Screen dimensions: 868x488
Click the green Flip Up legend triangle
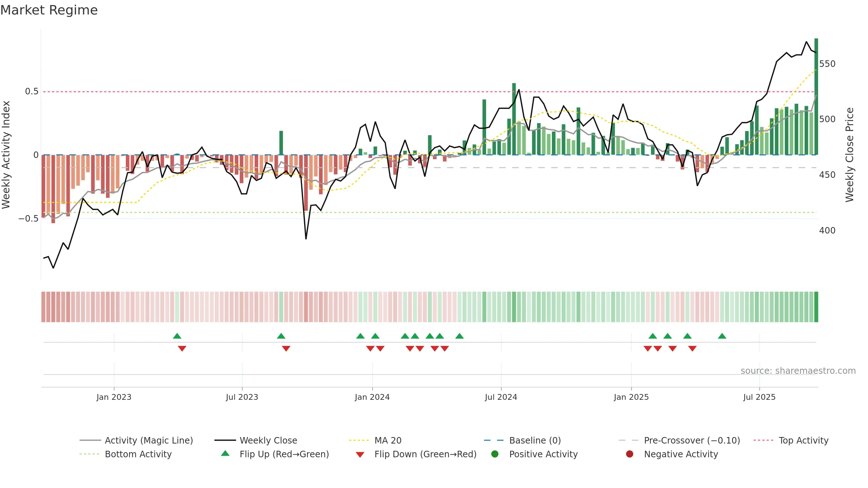click(225, 453)
